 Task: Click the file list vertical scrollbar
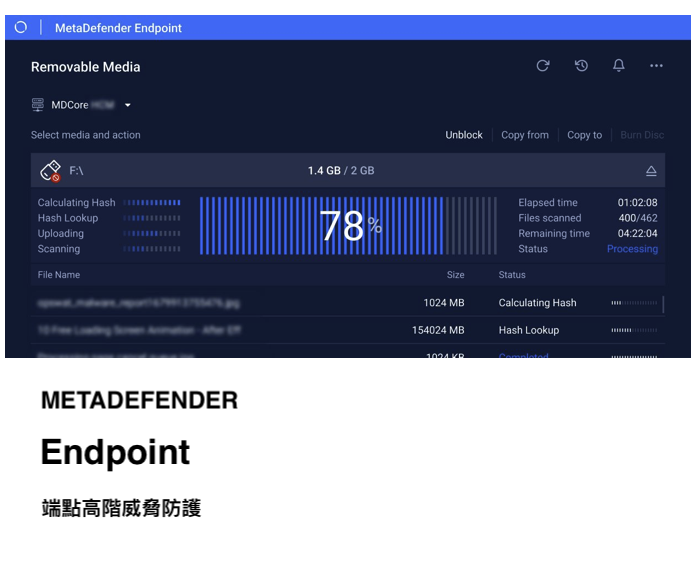[x=663, y=304]
